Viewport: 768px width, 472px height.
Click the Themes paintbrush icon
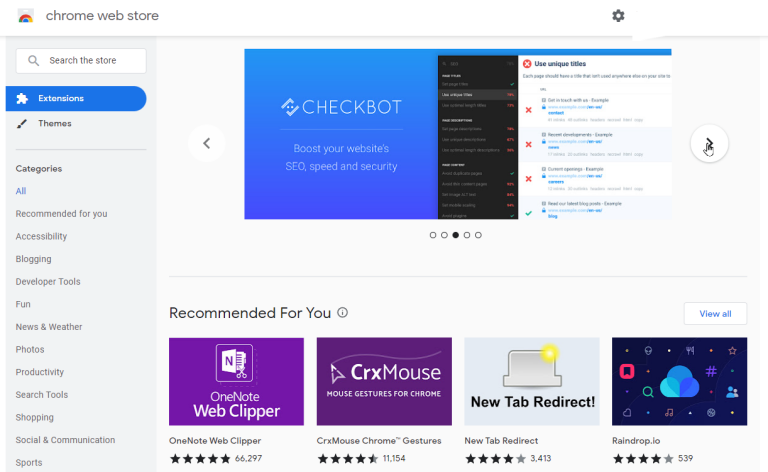coord(22,124)
